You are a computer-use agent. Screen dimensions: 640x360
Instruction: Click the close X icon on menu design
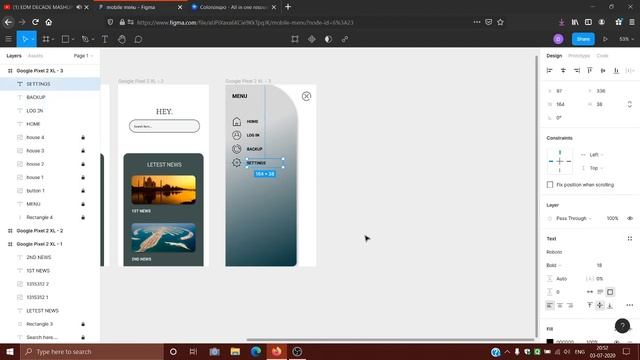coord(306,96)
